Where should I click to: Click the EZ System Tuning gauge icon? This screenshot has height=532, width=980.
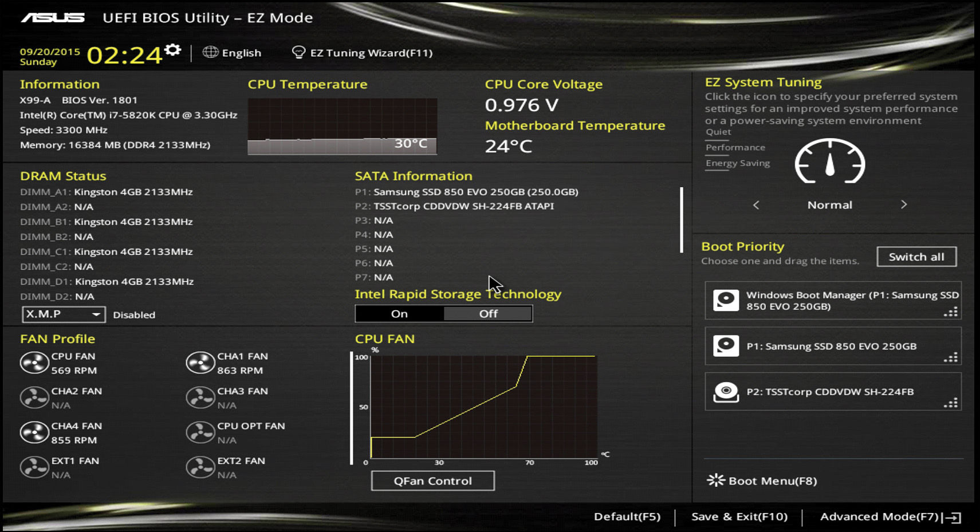830,161
